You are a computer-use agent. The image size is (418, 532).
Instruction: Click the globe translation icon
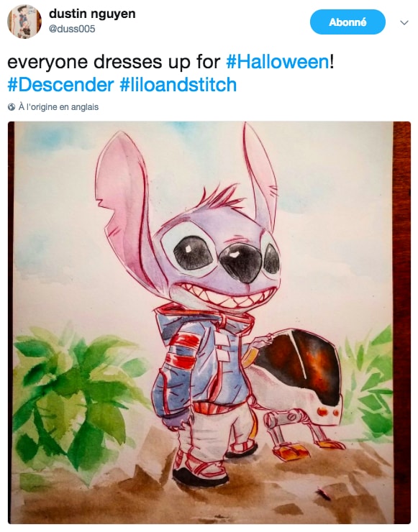pyautogui.click(x=12, y=107)
